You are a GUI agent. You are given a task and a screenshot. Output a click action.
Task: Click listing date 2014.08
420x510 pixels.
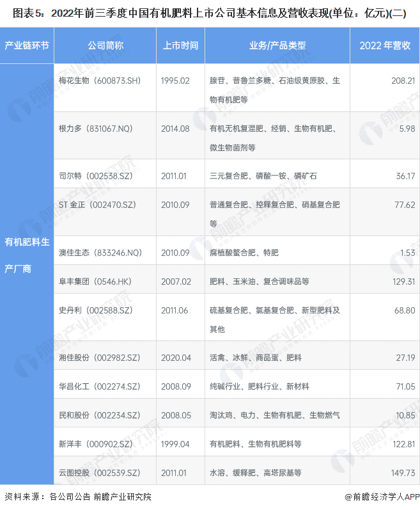(x=175, y=129)
